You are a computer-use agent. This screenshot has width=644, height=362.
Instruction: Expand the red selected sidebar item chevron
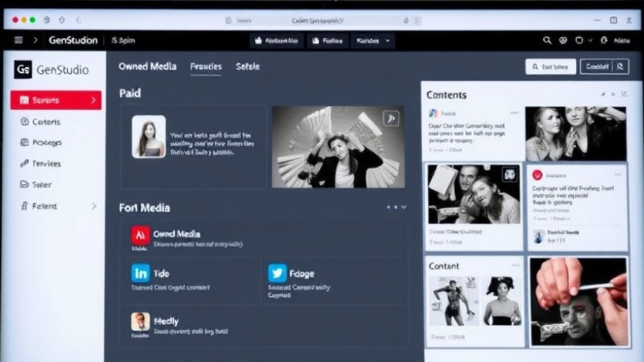93,101
